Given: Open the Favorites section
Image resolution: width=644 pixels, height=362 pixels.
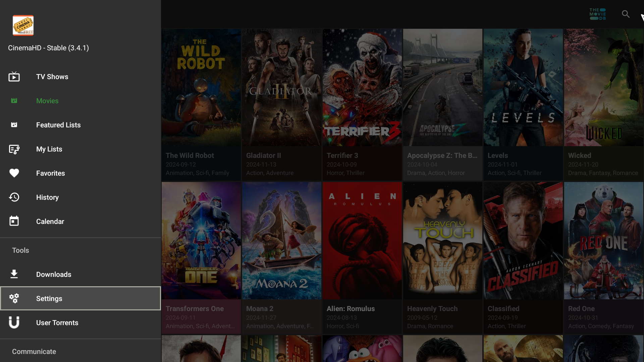Looking at the screenshot, I should pyautogui.click(x=80, y=173).
